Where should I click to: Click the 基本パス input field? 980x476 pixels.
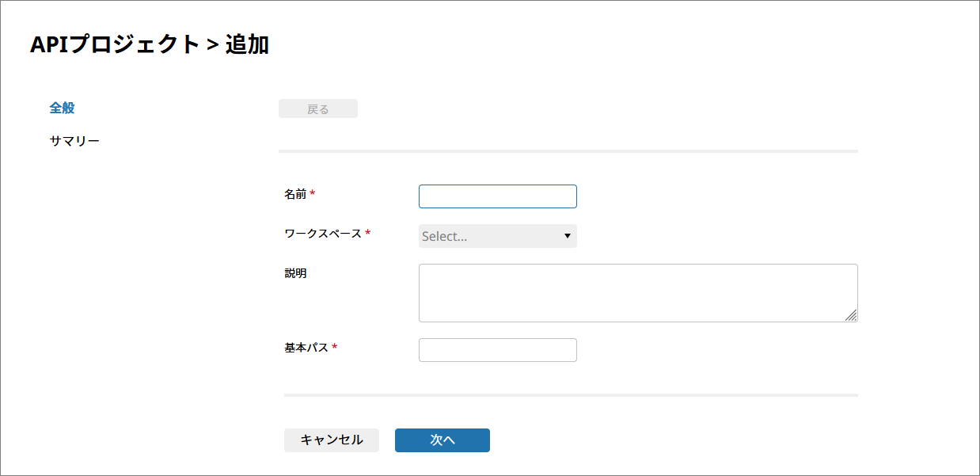[497, 350]
